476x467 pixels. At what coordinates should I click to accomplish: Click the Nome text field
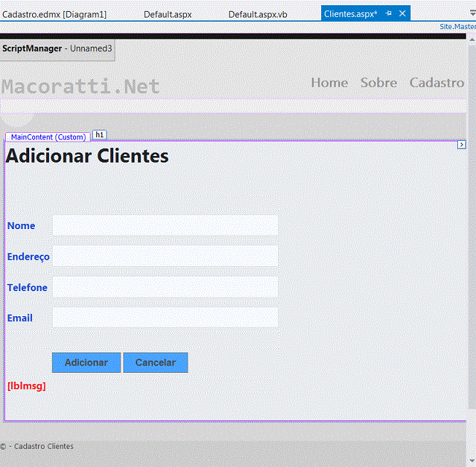(x=165, y=225)
